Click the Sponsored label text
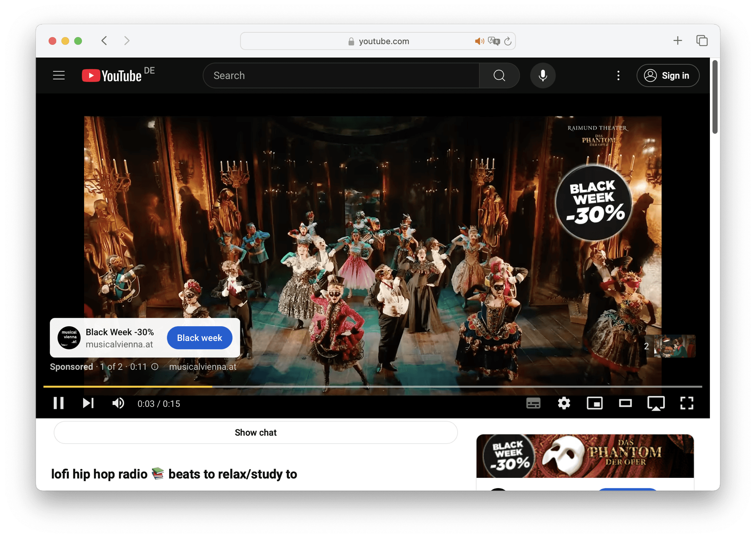Viewport: 756px width, 538px height. point(72,367)
